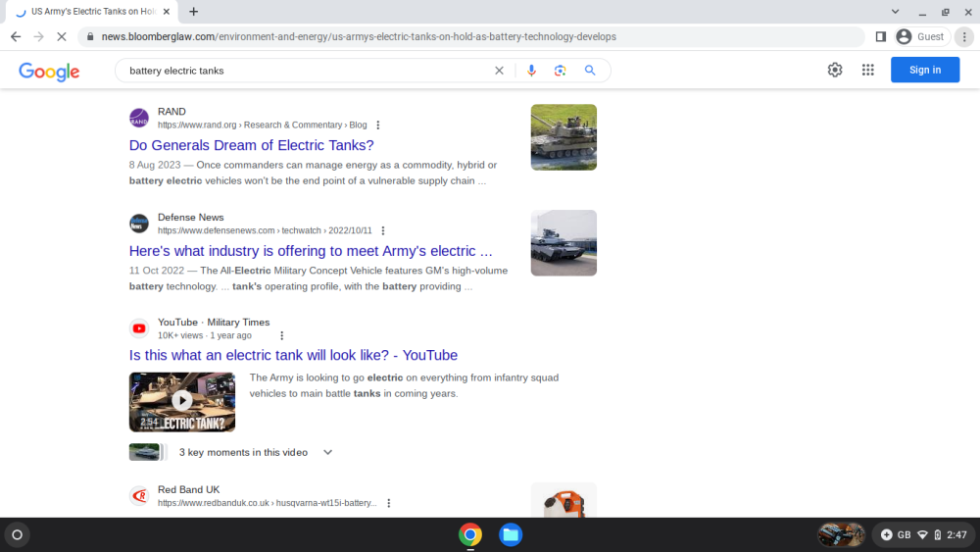Open the Files app from the shelf
Image resolution: width=980 pixels, height=552 pixels.
tap(511, 535)
